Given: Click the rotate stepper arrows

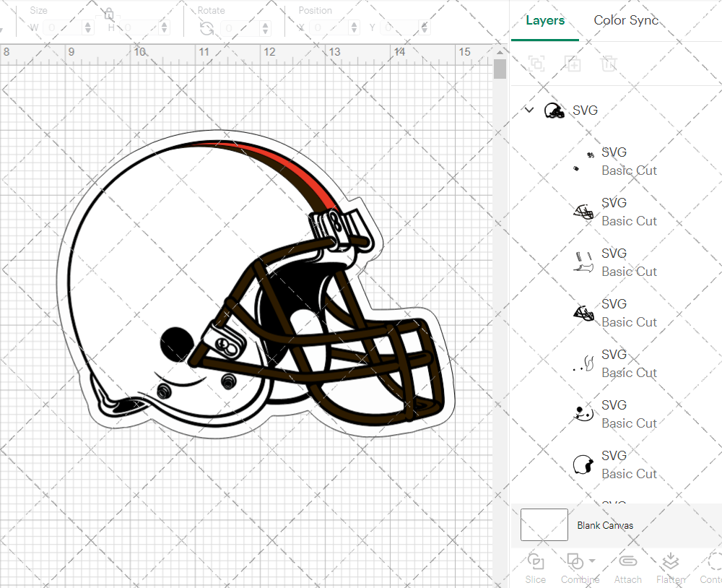Looking at the screenshot, I should [265, 28].
